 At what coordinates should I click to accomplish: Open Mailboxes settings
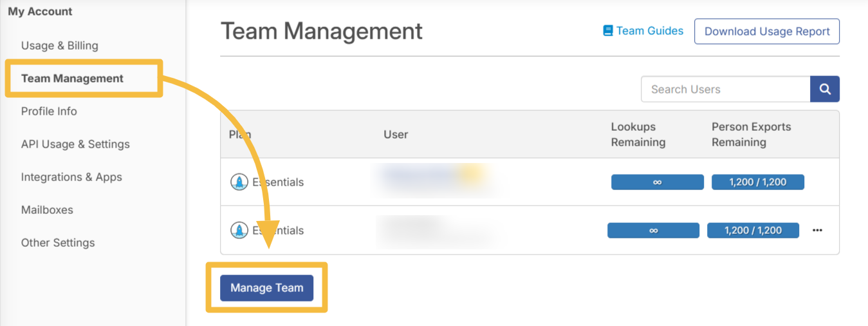(x=47, y=210)
